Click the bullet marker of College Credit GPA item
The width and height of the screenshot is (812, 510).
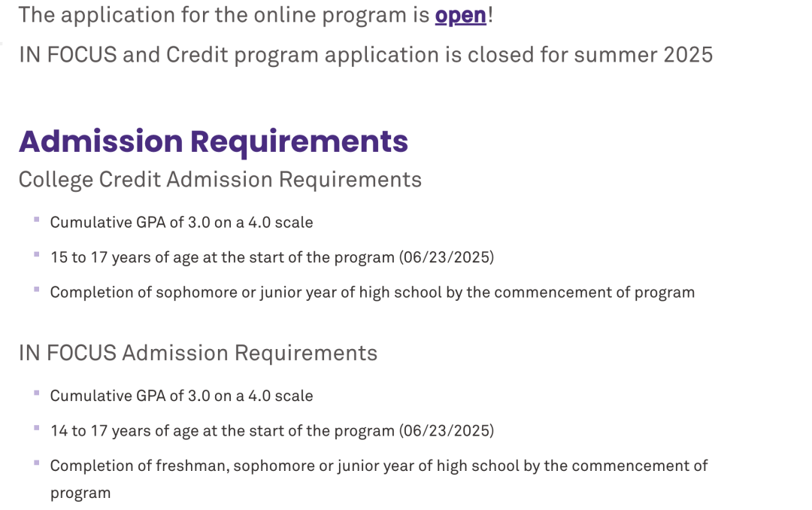click(37, 219)
